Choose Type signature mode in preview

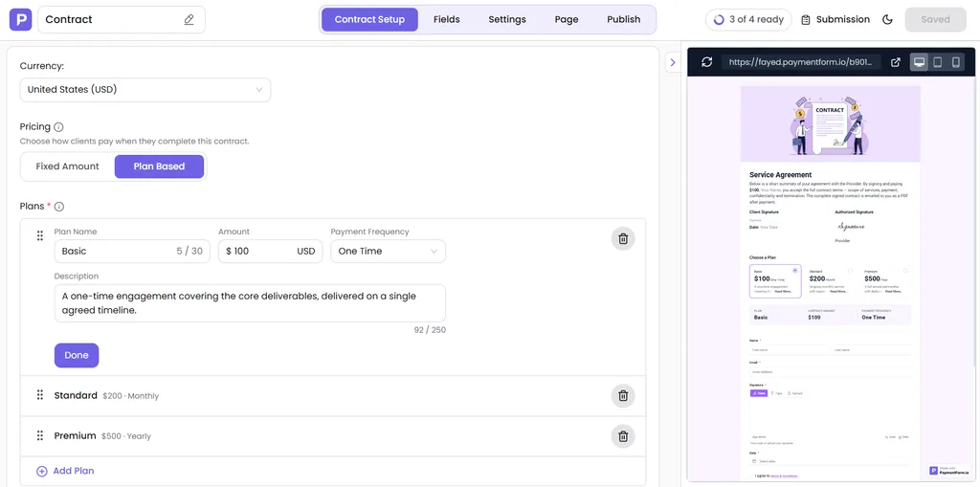(x=776, y=393)
